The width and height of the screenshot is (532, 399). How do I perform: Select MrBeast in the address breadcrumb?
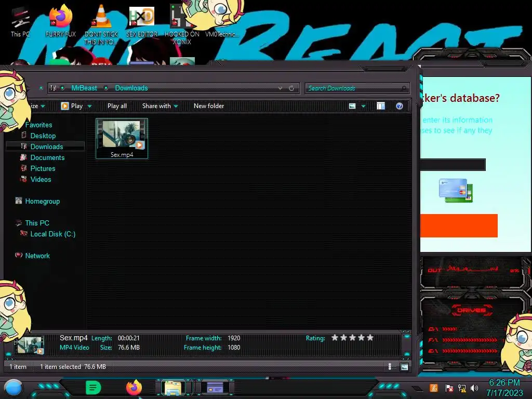pyautogui.click(x=84, y=88)
